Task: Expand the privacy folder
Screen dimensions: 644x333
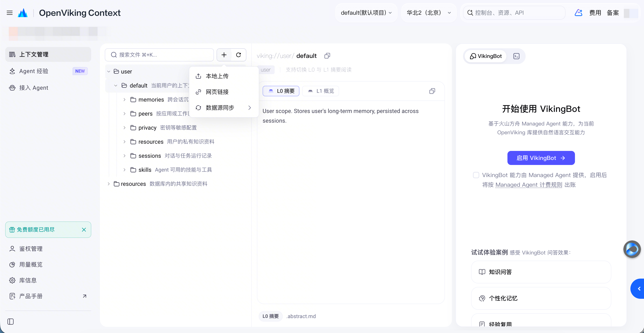Action: 124,128
